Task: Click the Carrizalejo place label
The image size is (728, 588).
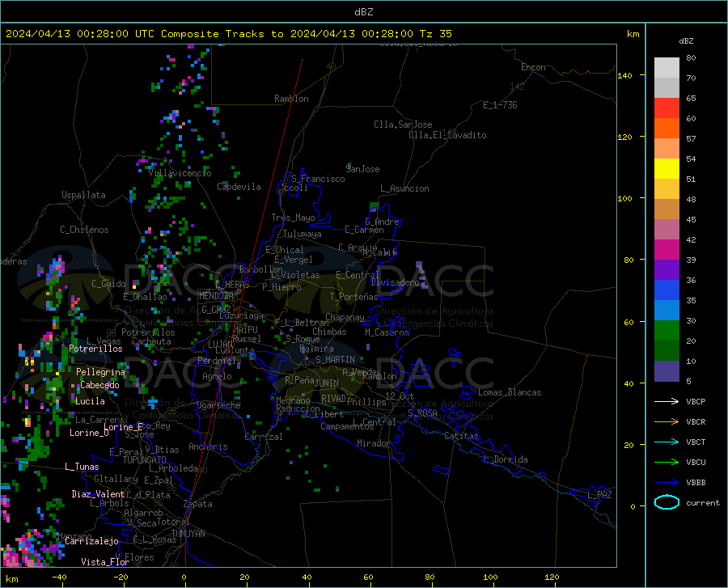Action: click(91, 541)
